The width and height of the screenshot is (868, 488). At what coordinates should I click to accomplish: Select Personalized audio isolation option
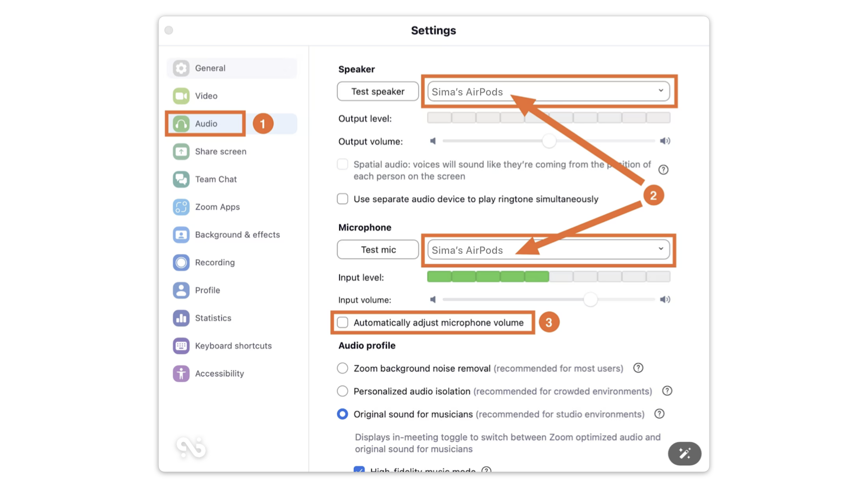[x=342, y=391]
